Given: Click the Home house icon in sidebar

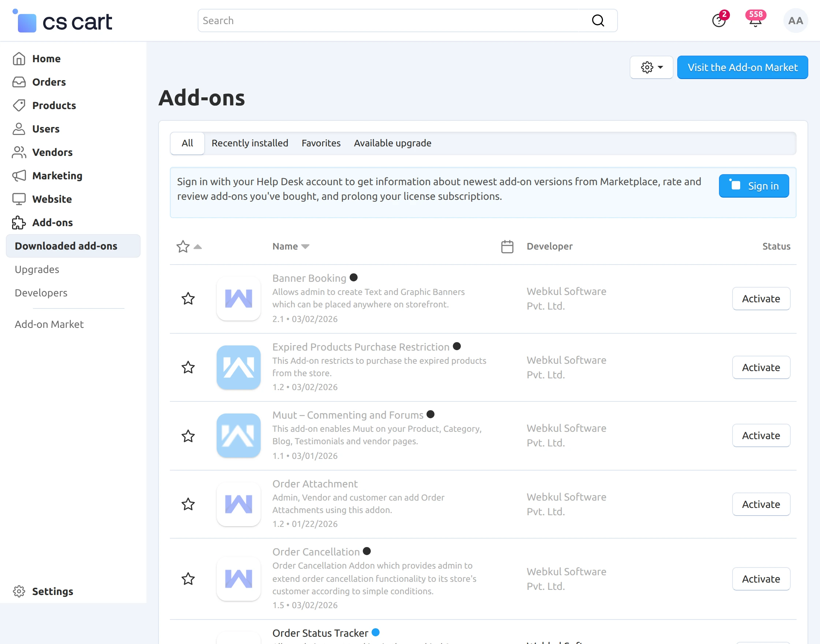Looking at the screenshot, I should [19, 59].
